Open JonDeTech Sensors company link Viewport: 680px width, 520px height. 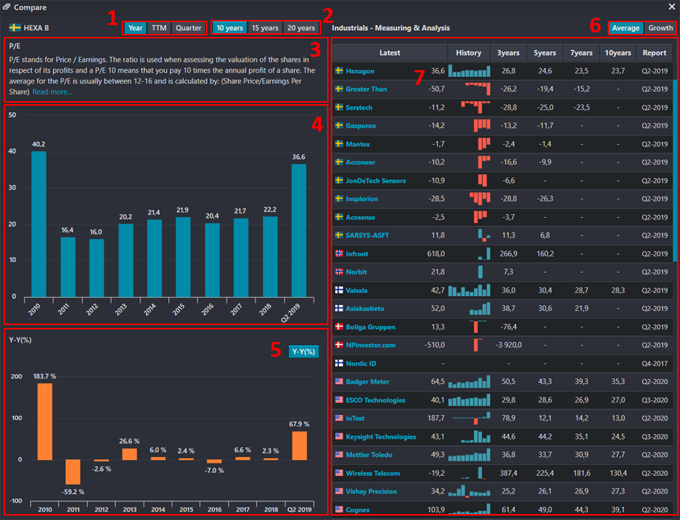point(376,180)
